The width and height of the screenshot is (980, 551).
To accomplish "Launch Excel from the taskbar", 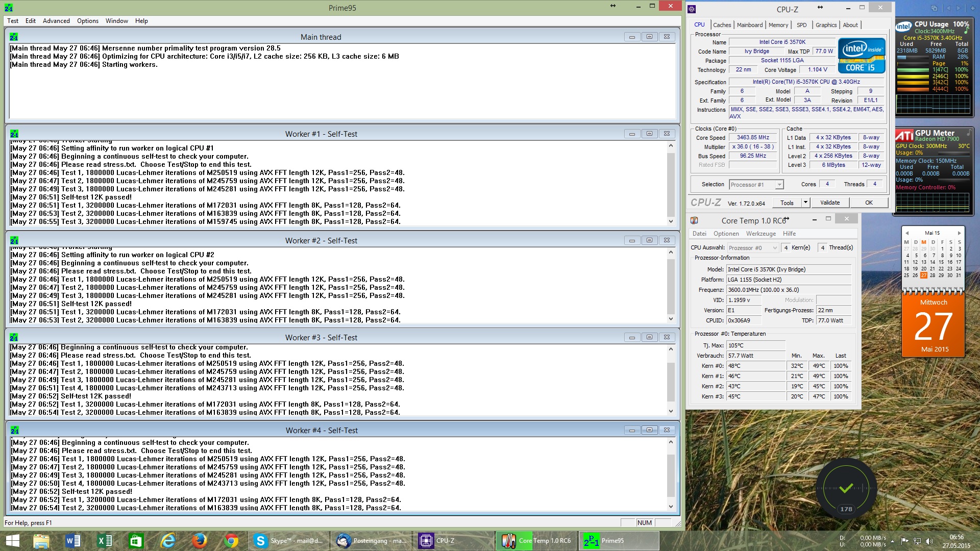I will tap(105, 541).
